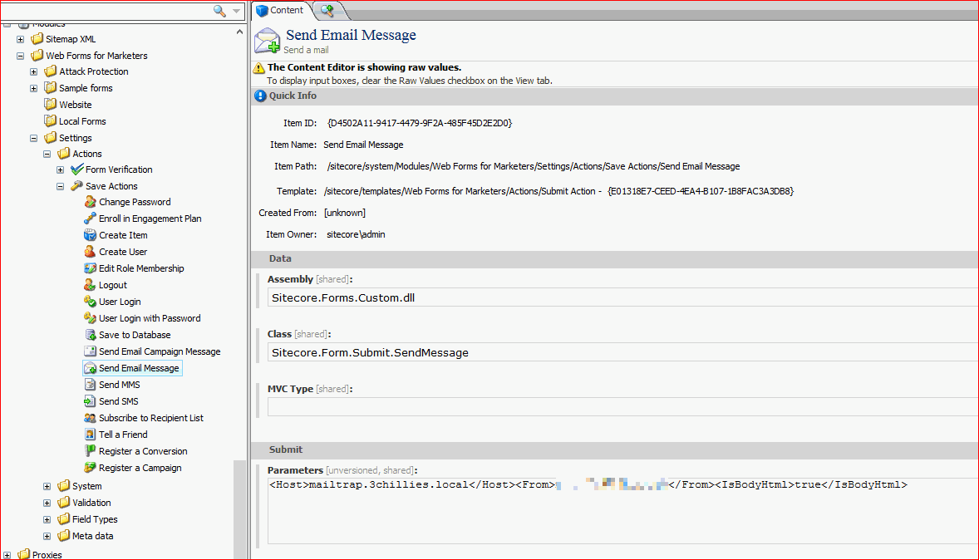Click the Edit Role Membership icon

click(90, 268)
